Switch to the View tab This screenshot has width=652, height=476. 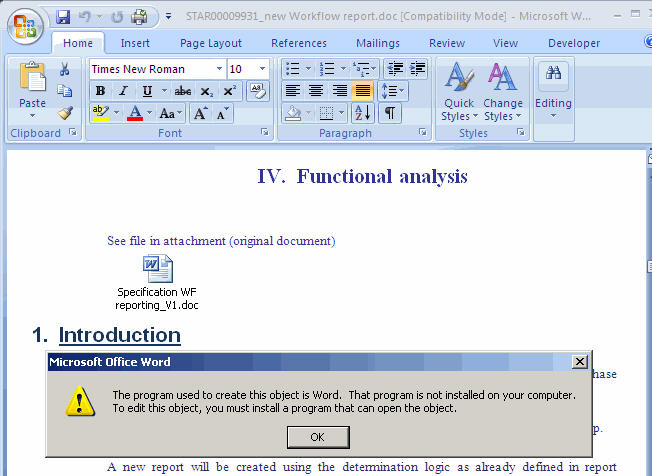tap(505, 43)
